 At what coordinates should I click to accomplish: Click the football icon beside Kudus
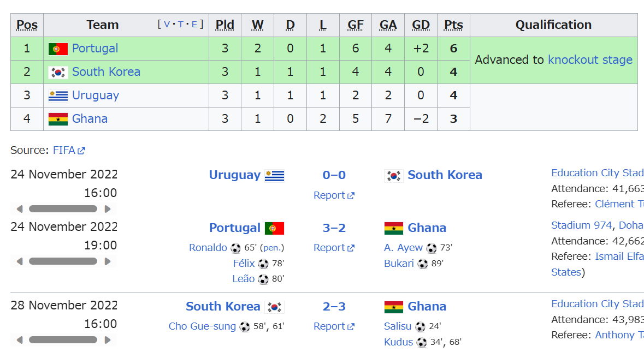click(x=422, y=343)
